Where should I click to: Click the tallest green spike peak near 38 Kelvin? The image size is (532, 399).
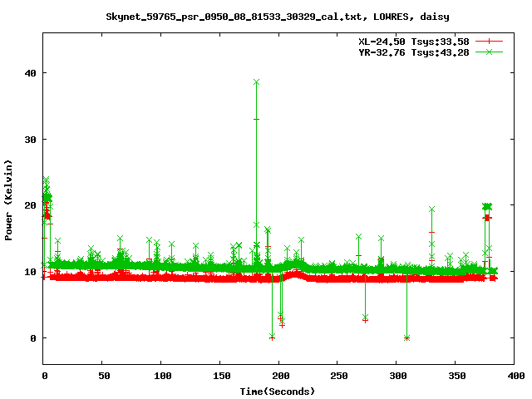[x=256, y=82]
